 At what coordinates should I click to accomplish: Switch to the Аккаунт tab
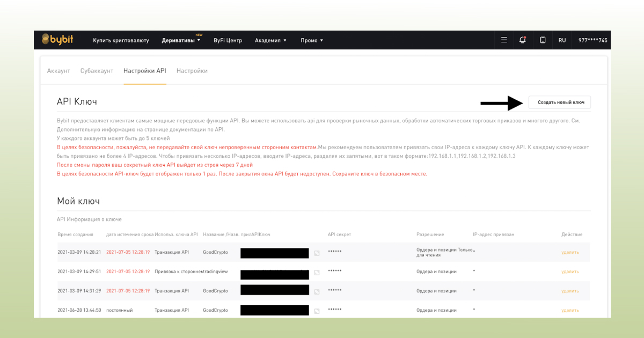point(58,71)
